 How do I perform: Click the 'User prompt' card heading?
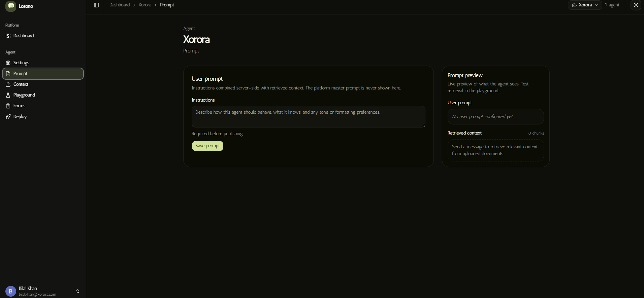pyautogui.click(x=207, y=79)
